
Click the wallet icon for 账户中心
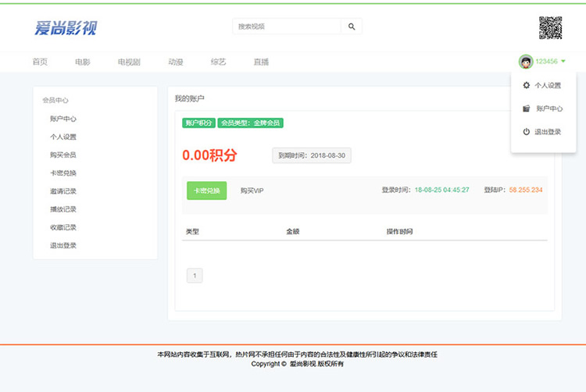526,109
